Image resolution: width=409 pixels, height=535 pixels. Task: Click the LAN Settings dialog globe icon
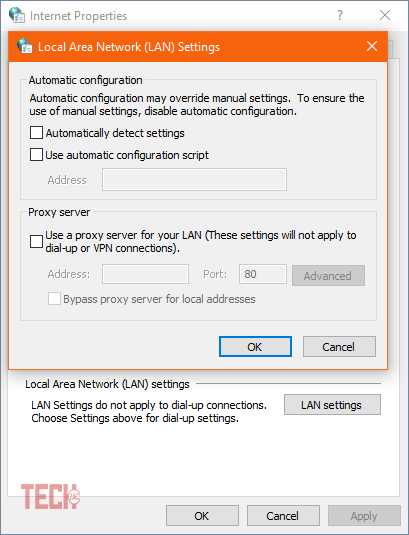pos(25,46)
